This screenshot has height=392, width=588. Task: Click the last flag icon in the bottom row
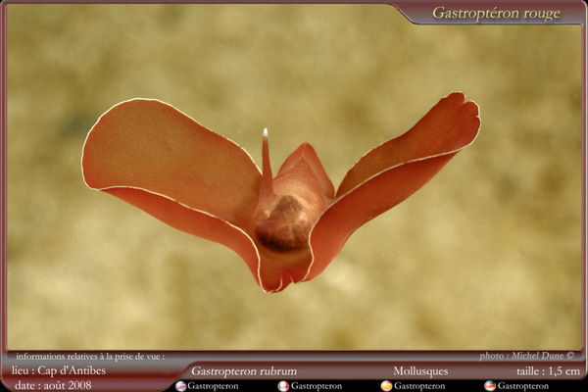490,386
